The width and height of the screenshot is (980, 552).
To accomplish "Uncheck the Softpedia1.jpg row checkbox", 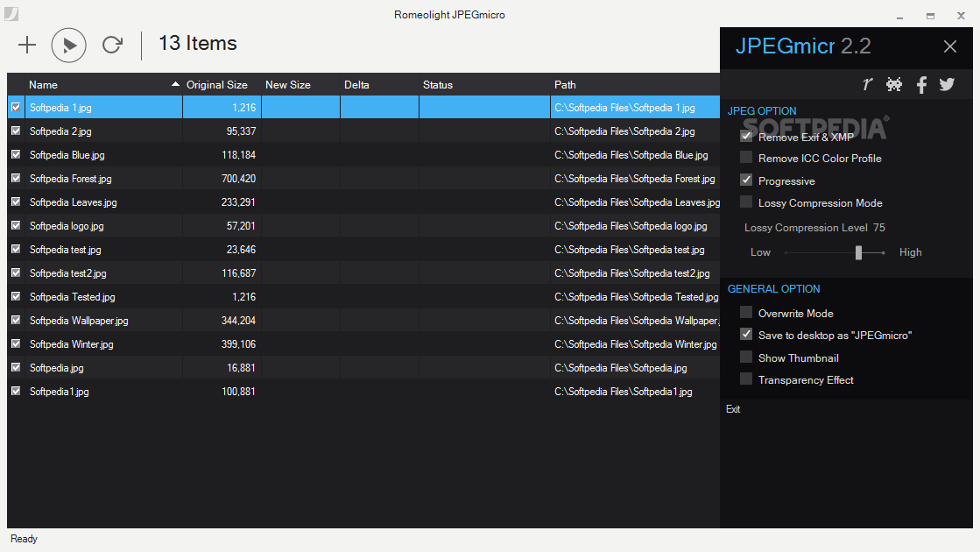I will (16, 392).
